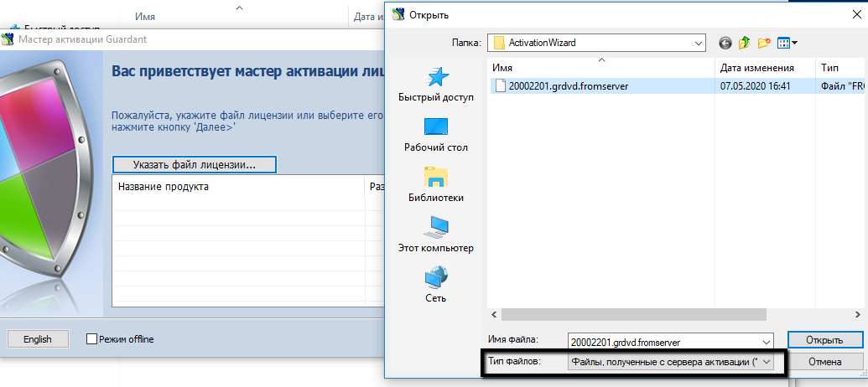Click the date 07.05.2020 16:41

click(755, 86)
